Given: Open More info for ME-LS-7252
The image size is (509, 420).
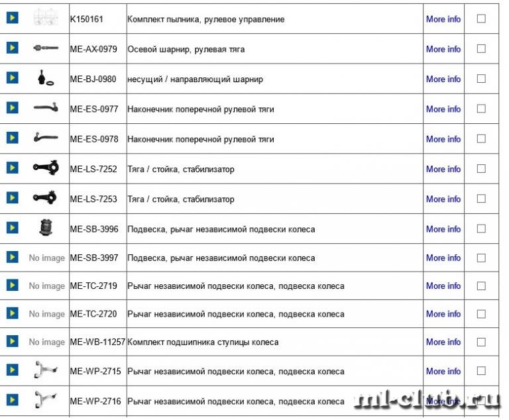Looking at the screenshot, I should pyautogui.click(x=443, y=169).
